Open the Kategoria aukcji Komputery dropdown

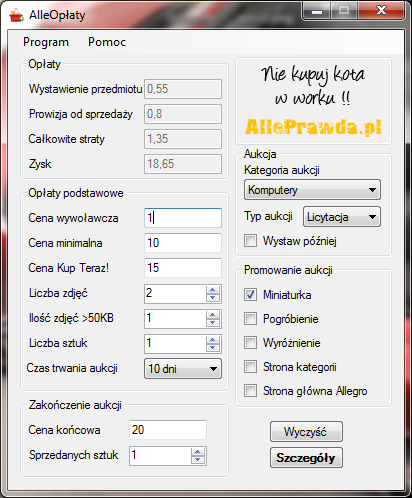(x=312, y=190)
